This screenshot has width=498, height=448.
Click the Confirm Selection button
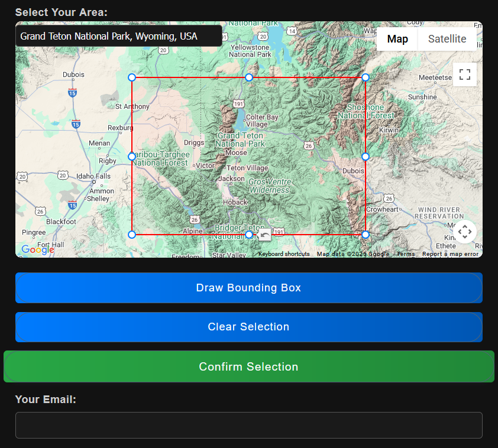pos(249,366)
